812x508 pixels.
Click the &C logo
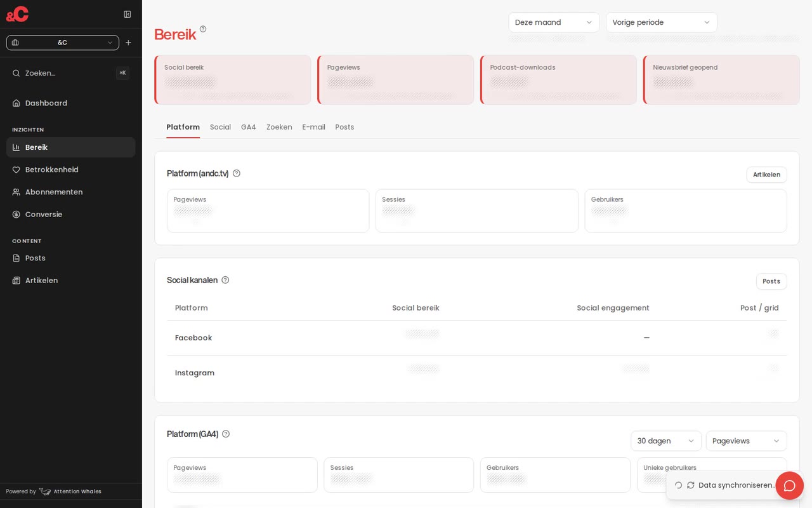(x=18, y=14)
